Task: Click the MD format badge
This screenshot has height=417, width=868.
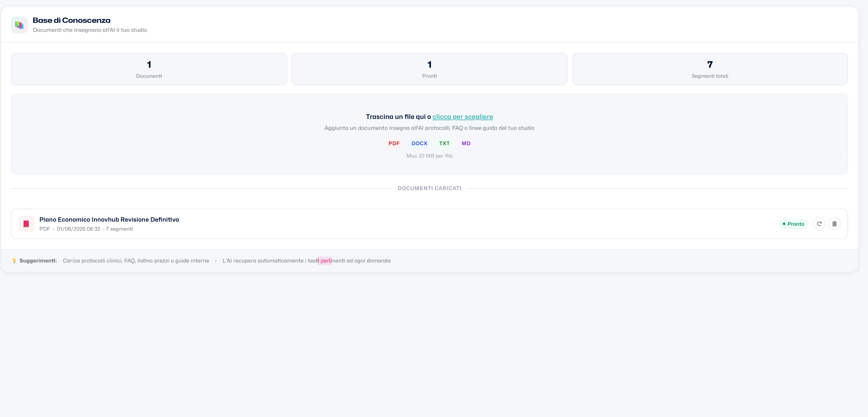Action: pyautogui.click(x=466, y=143)
